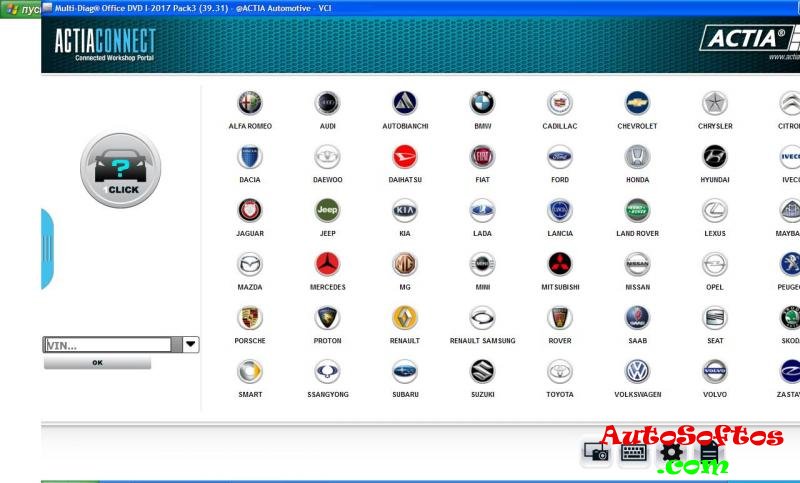800x483 pixels.
Task: Open the document report icon
Action: 709,453
